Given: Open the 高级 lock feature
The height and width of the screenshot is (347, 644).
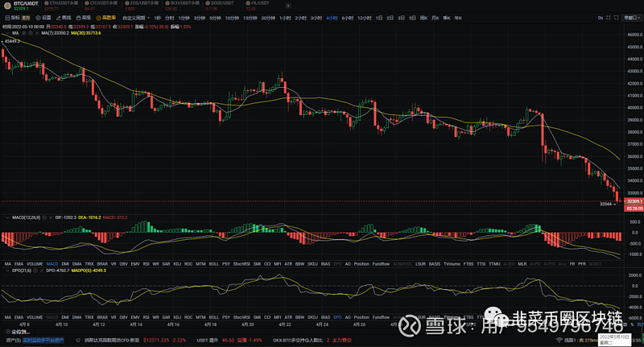Looking at the screenshot, I should point(84,18).
